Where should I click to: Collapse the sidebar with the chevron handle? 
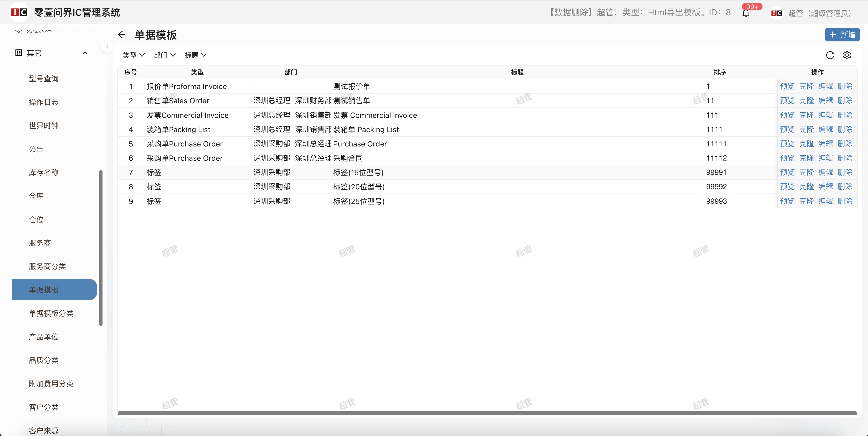point(107,46)
